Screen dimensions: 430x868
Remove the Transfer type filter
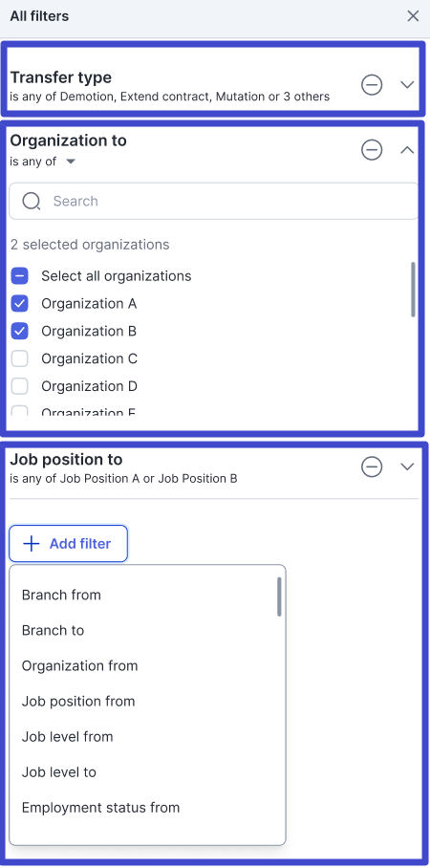tap(372, 85)
